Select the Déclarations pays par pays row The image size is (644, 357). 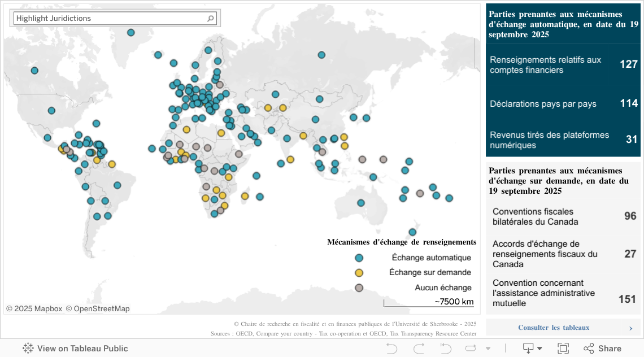[x=563, y=104]
